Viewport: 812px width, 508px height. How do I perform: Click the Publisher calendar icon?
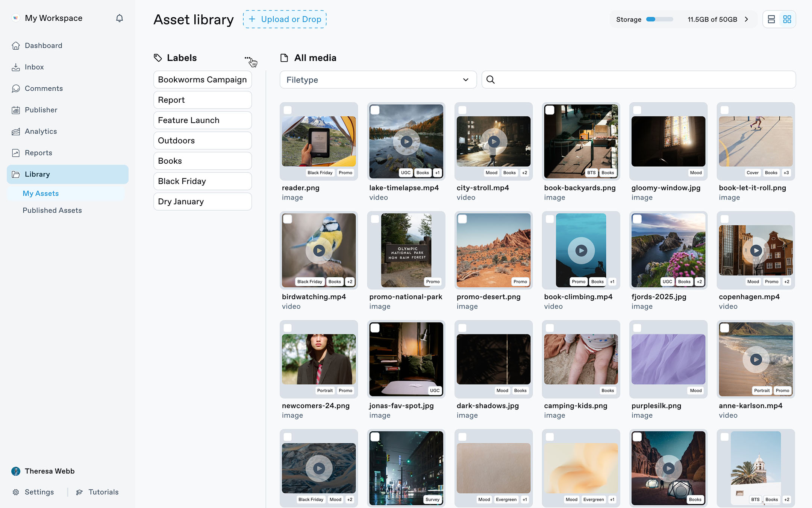click(16, 110)
